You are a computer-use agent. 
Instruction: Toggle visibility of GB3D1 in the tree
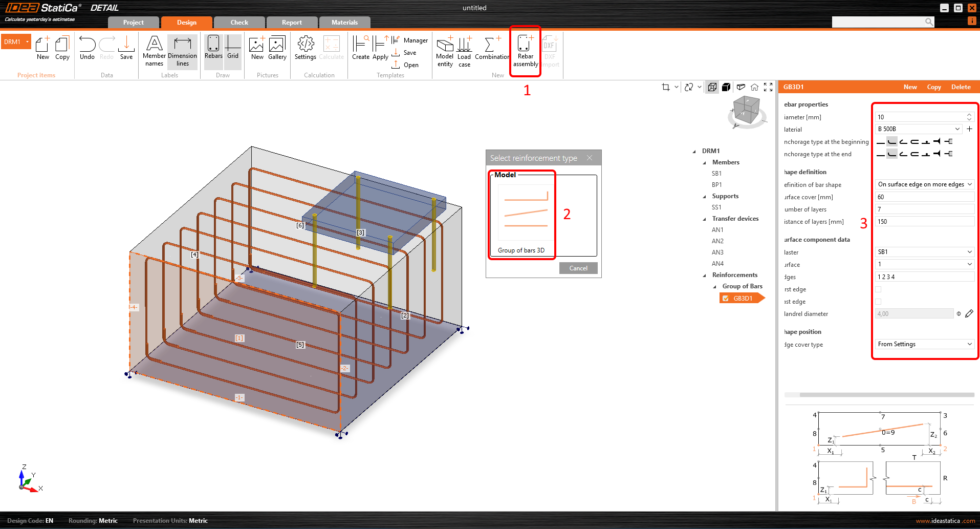[725, 298]
